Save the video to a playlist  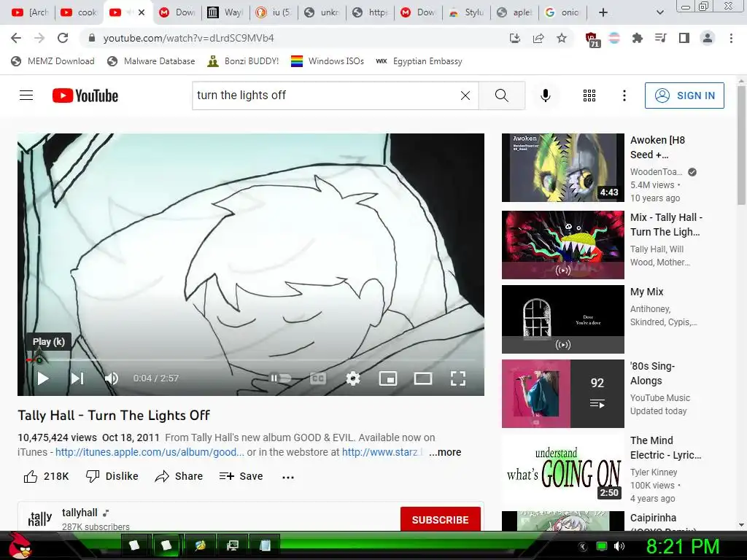(241, 476)
